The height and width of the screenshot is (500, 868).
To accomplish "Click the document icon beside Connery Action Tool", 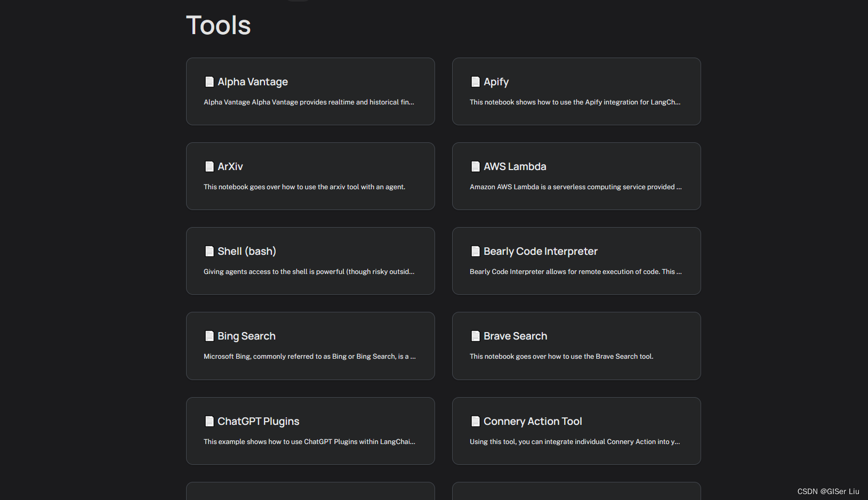I will tap(476, 421).
